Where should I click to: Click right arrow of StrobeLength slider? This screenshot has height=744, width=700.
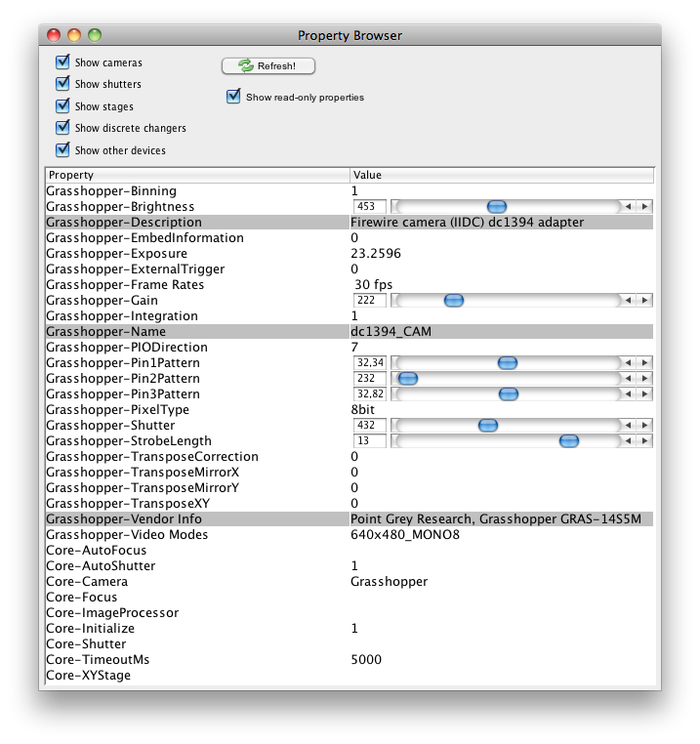pyautogui.click(x=644, y=441)
